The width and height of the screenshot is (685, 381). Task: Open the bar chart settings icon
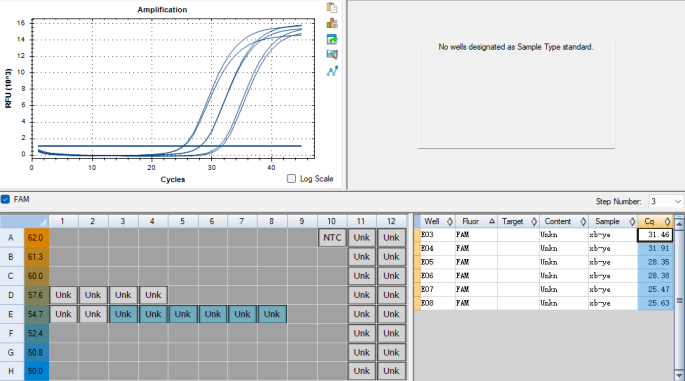(x=332, y=23)
